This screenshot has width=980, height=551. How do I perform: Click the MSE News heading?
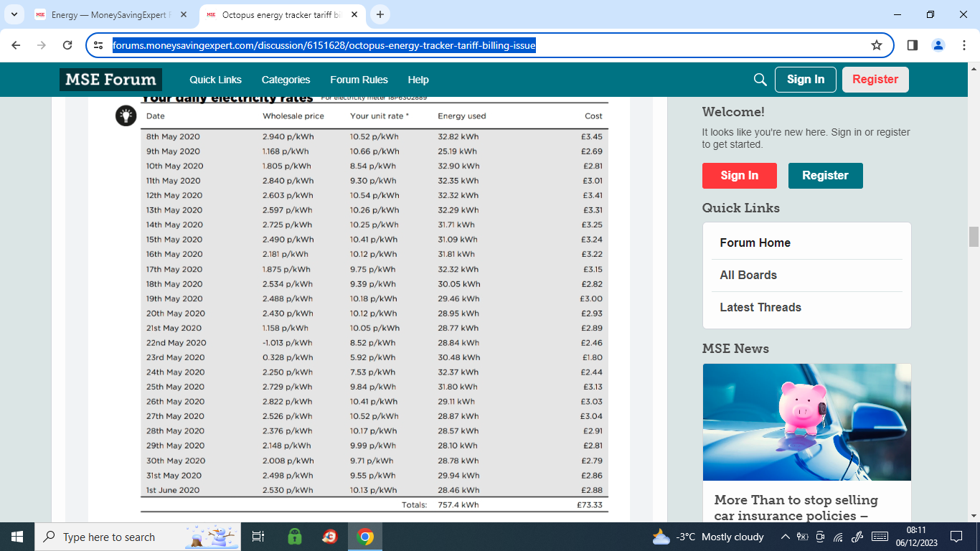[735, 349]
